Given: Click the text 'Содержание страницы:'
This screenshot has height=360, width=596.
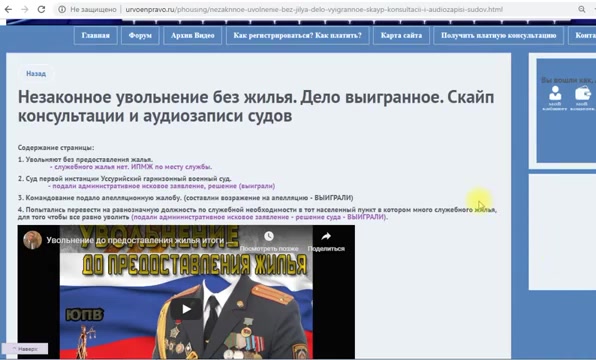Looking at the screenshot, I should 56,147.
